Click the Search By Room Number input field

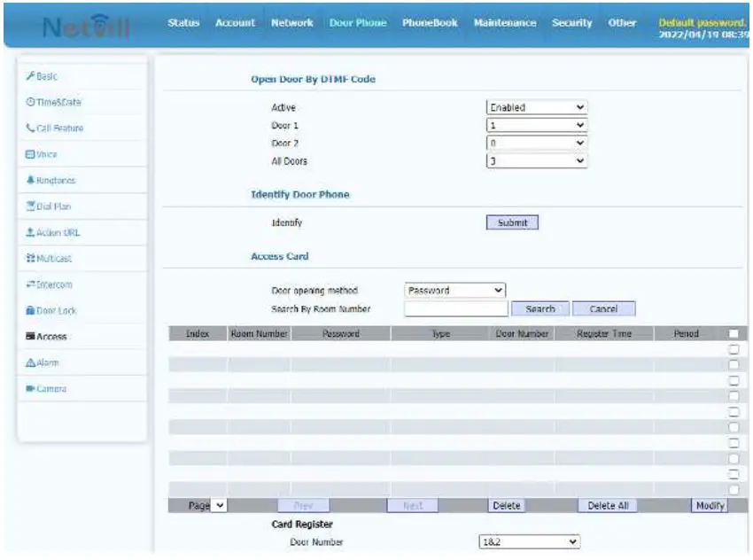(456, 309)
